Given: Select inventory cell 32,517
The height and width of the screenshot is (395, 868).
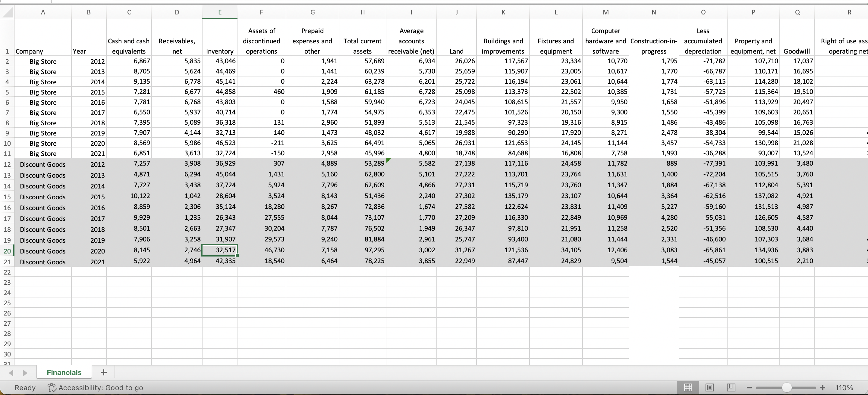Looking at the screenshot, I should point(220,250).
